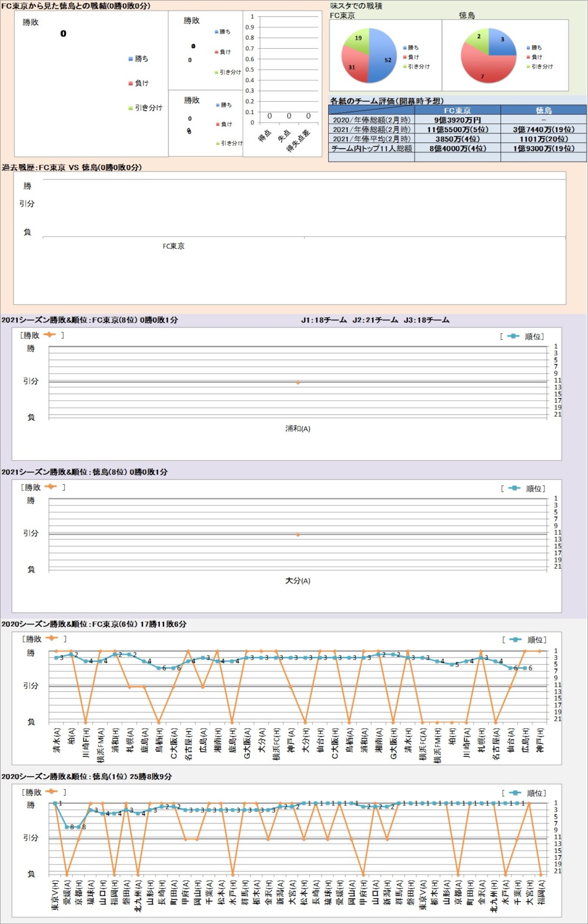
Task: Click the 愛媛(A) axis label
Action: [67, 893]
